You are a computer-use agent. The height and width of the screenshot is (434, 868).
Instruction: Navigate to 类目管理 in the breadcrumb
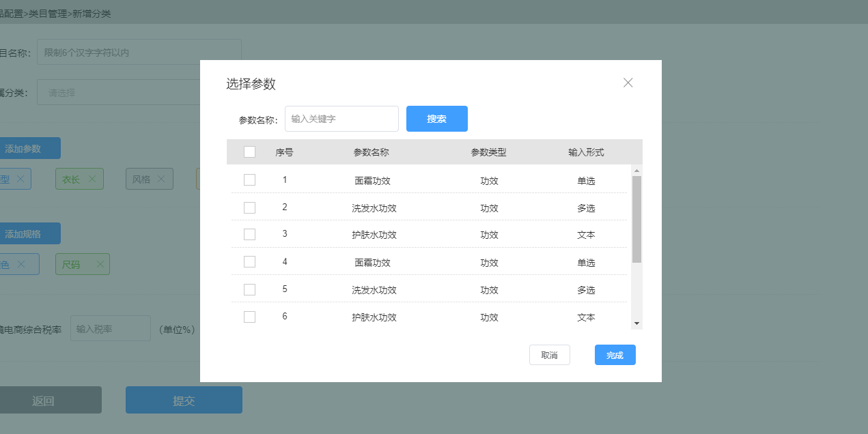(x=51, y=13)
